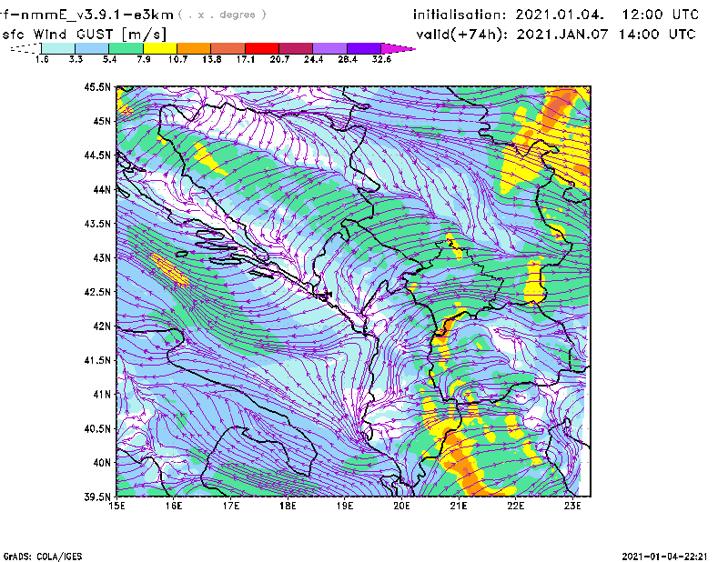Screen dimensions: 728x562
Task: Click the 45.5N latitude label
Action: pyautogui.click(x=98, y=86)
